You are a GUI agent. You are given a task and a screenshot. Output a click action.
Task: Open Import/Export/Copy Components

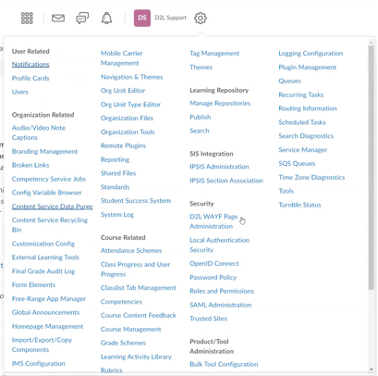pyautogui.click(x=42, y=345)
